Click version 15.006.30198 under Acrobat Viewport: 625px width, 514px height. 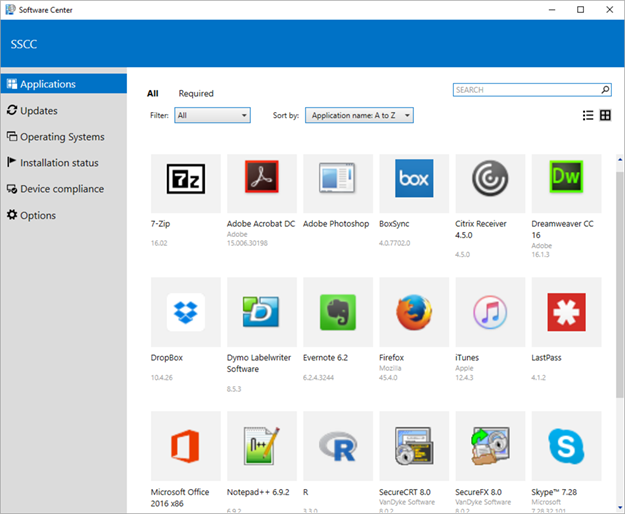point(247,243)
